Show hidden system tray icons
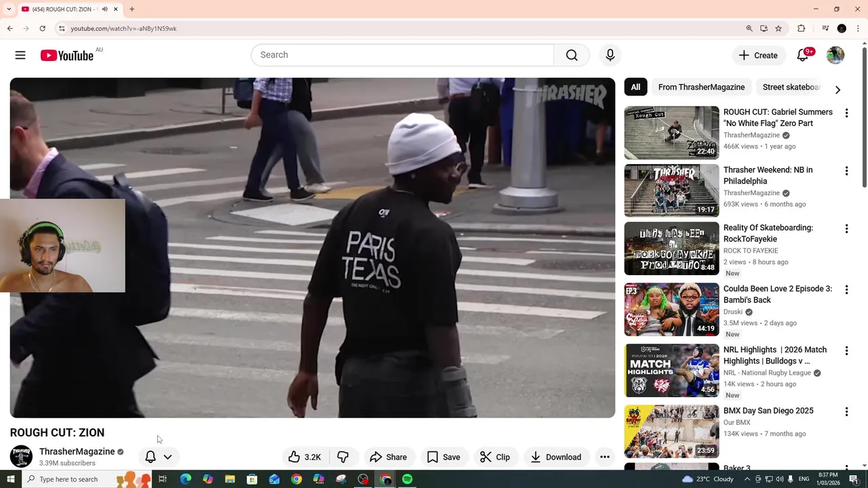The image size is (868, 488). coord(747,479)
